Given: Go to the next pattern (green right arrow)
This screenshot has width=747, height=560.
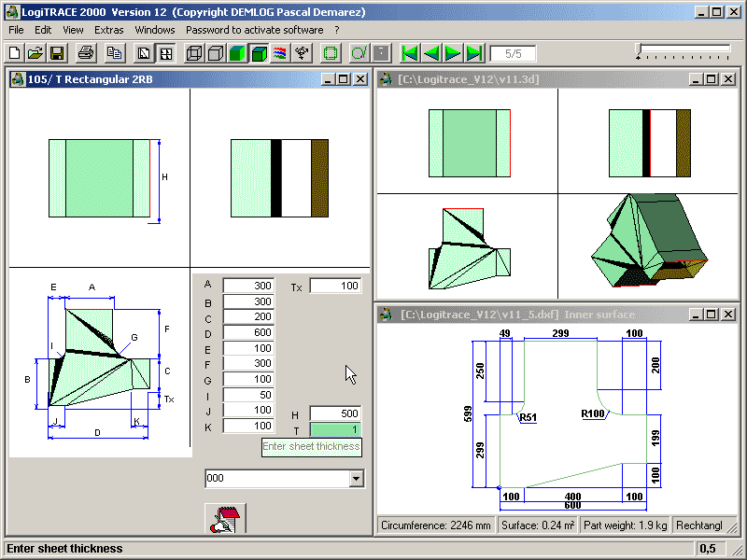Looking at the screenshot, I should click(x=453, y=53).
